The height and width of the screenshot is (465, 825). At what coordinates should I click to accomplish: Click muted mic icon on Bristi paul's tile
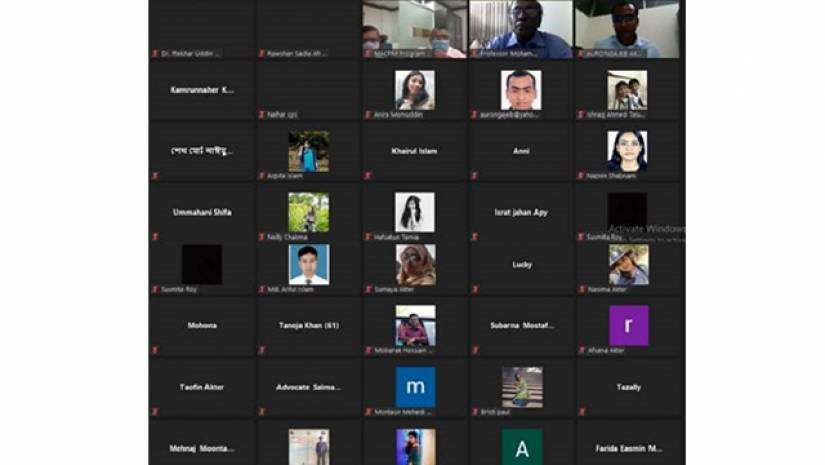(x=475, y=411)
